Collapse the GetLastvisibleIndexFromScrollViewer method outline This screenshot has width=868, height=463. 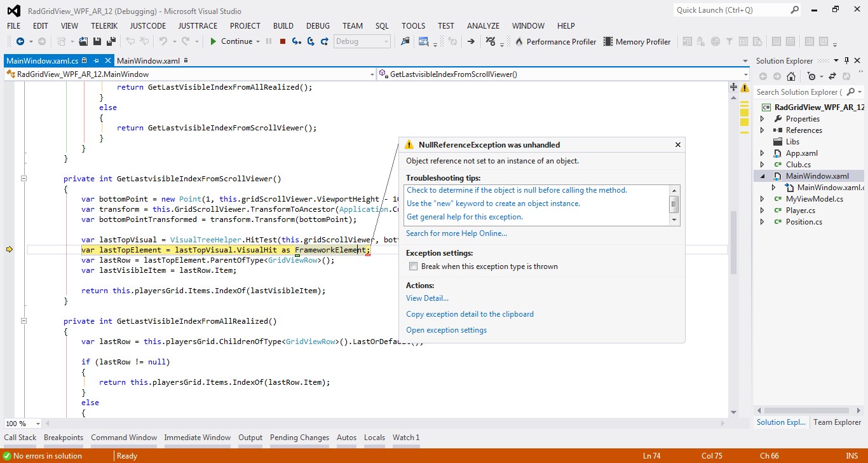[x=24, y=179]
